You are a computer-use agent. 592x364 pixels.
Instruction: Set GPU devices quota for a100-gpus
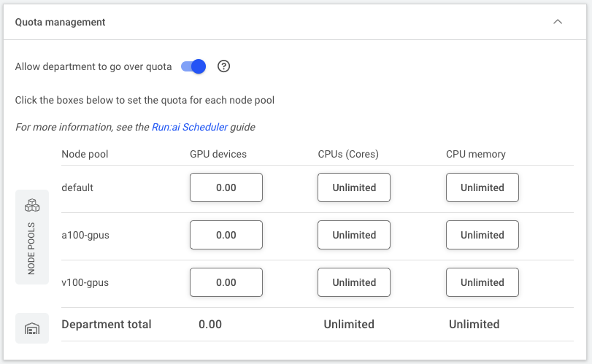[226, 235]
